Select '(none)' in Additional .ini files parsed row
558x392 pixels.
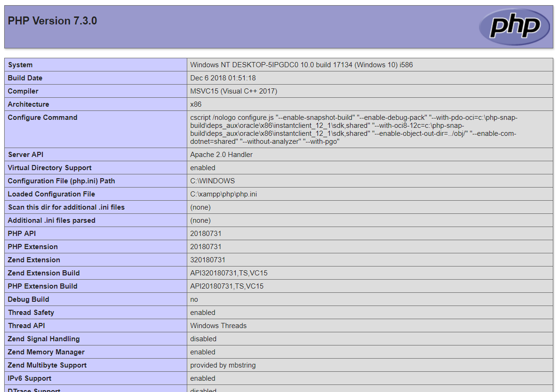point(200,220)
